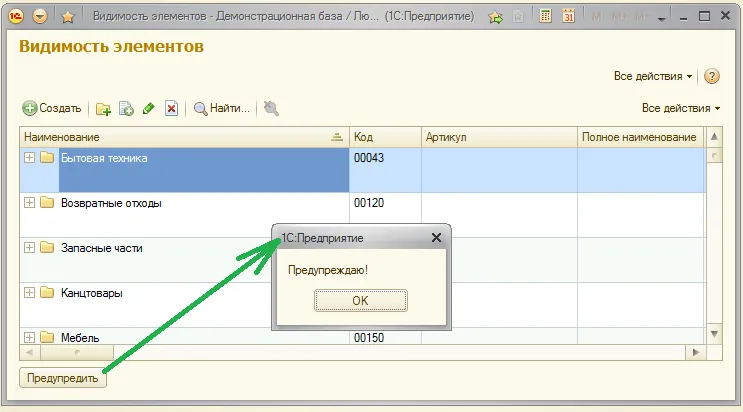Close the 1С:Предприятие warning dialog
Viewport: 743px width, 412px height.
[436, 238]
